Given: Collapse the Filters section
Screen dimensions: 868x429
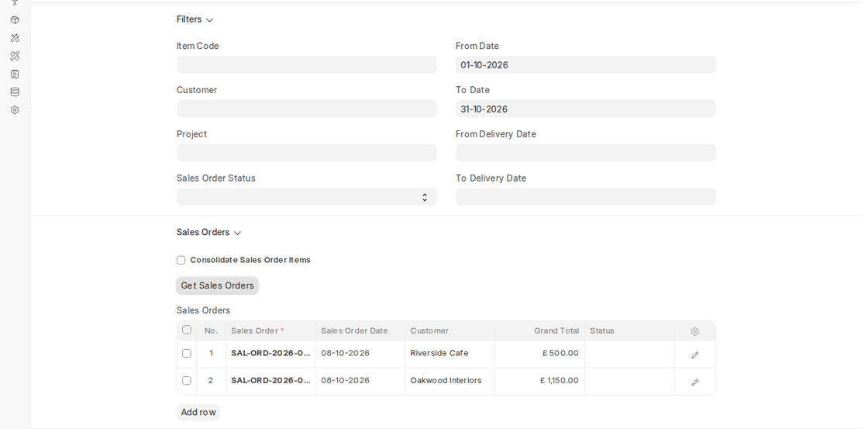Looking at the screenshot, I should click(x=195, y=19).
